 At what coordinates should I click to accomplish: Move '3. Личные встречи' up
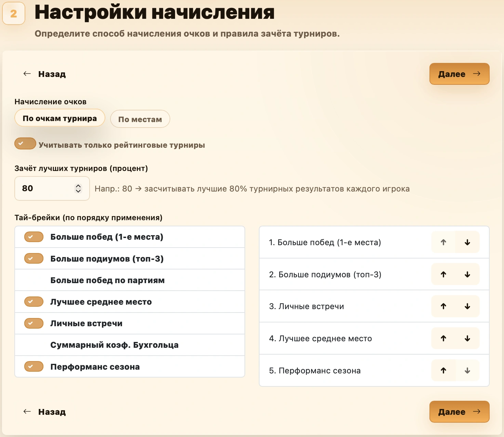[x=443, y=306]
